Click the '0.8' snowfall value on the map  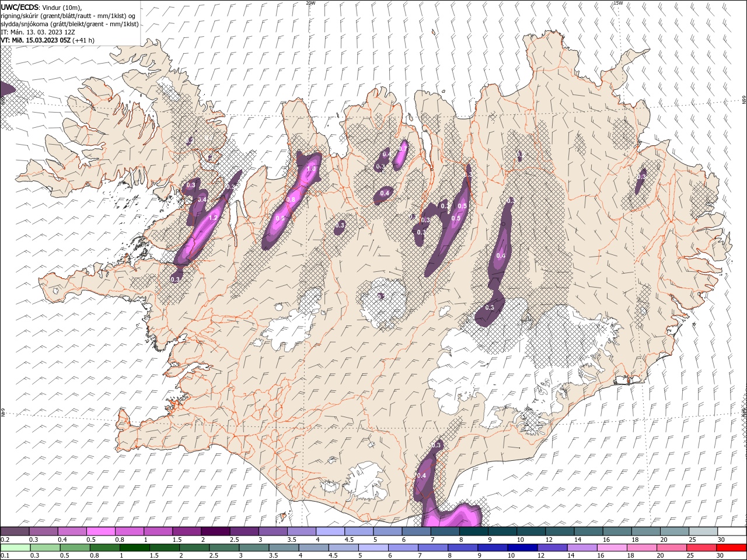coord(291,200)
